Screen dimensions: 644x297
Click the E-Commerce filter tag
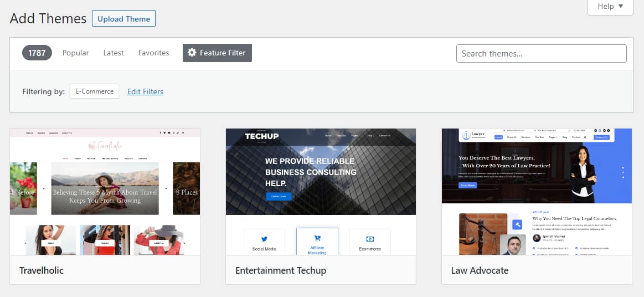coord(95,91)
